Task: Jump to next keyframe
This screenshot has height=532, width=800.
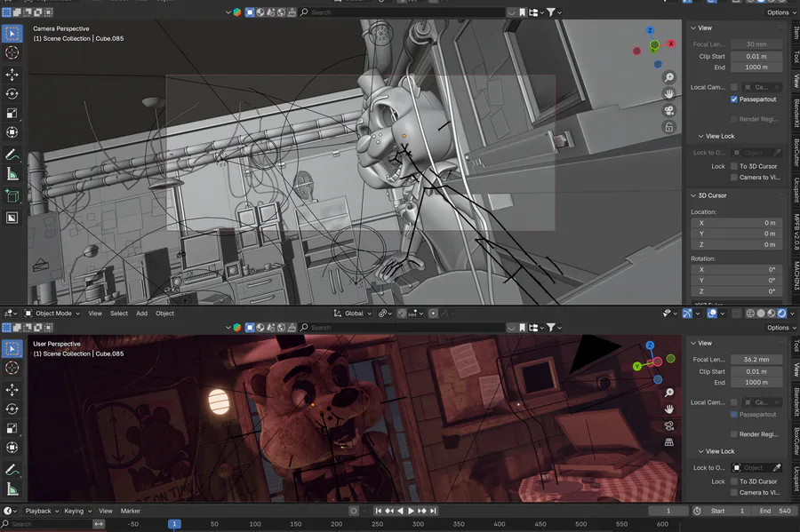Action: (422, 511)
